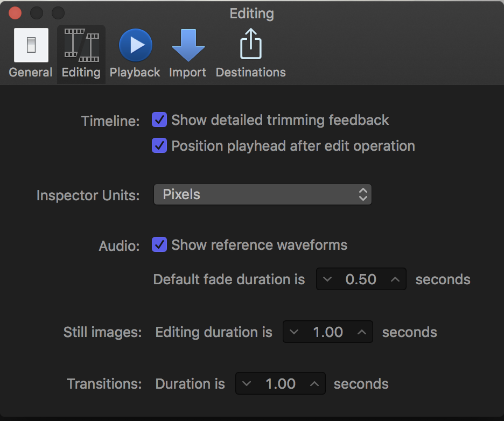Screen dimensions: 504x421
Task: Click the still images 1.00 duration field
Action: [328, 332]
